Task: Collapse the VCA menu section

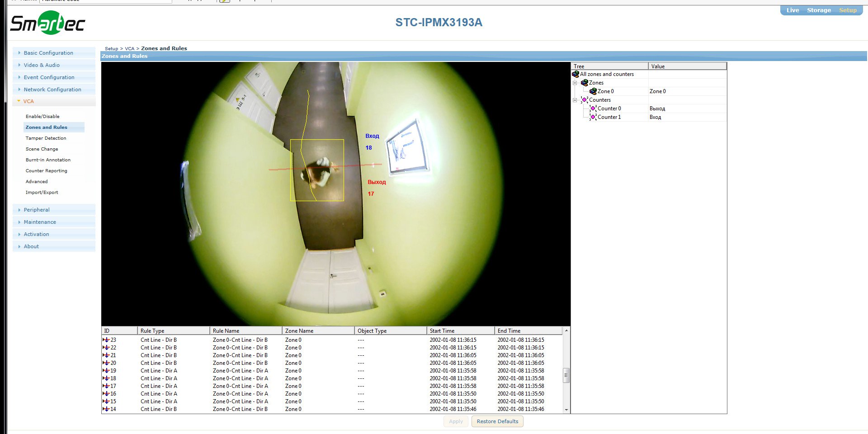Action: coord(28,101)
